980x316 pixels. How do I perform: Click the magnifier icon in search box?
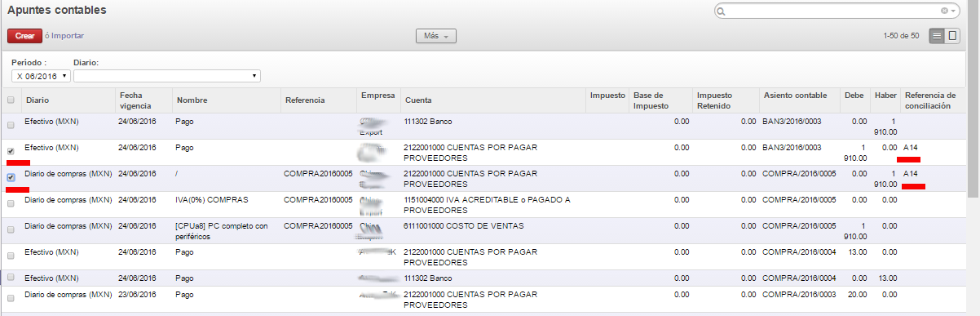click(x=721, y=11)
